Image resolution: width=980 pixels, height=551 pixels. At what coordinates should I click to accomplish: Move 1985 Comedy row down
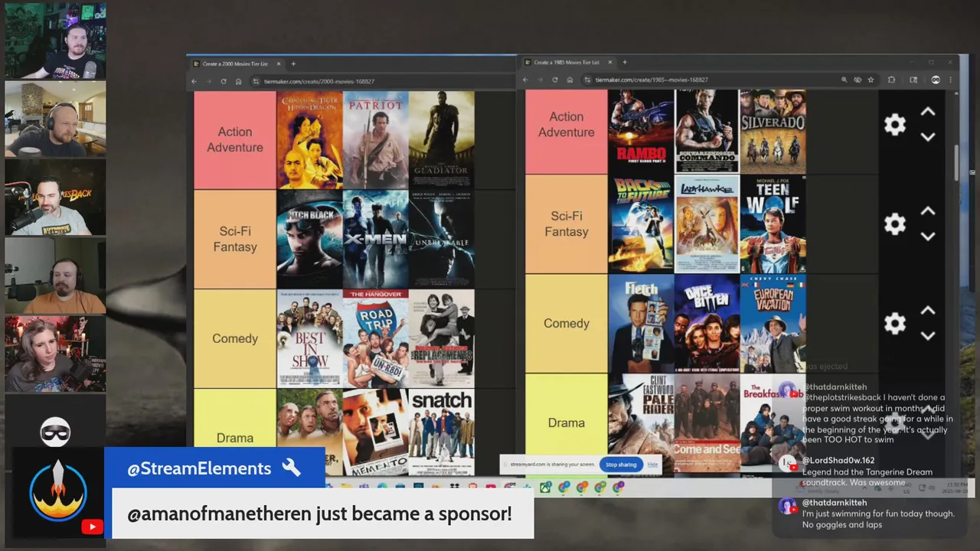pos(928,335)
